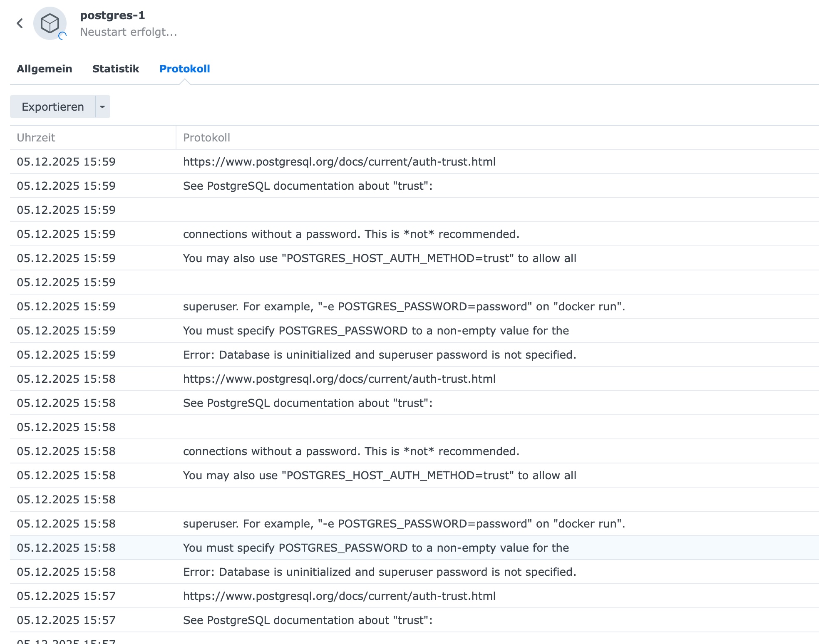Click the Protokoll column header
This screenshot has height=644, width=819.
(x=206, y=138)
